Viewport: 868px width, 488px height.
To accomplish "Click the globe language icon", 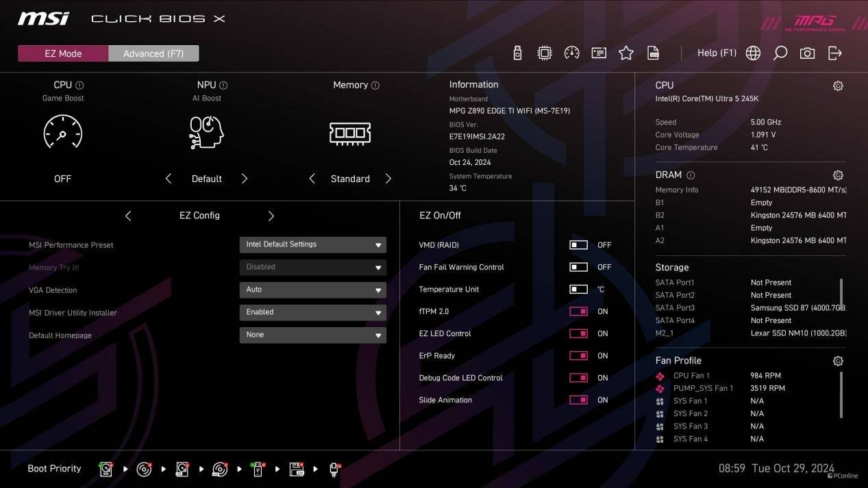I will tap(753, 53).
